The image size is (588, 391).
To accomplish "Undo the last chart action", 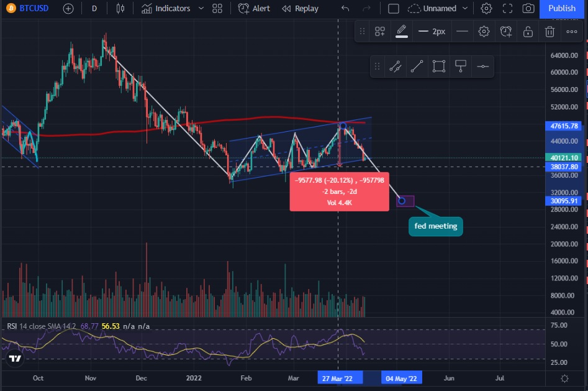I will coord(345,8).
